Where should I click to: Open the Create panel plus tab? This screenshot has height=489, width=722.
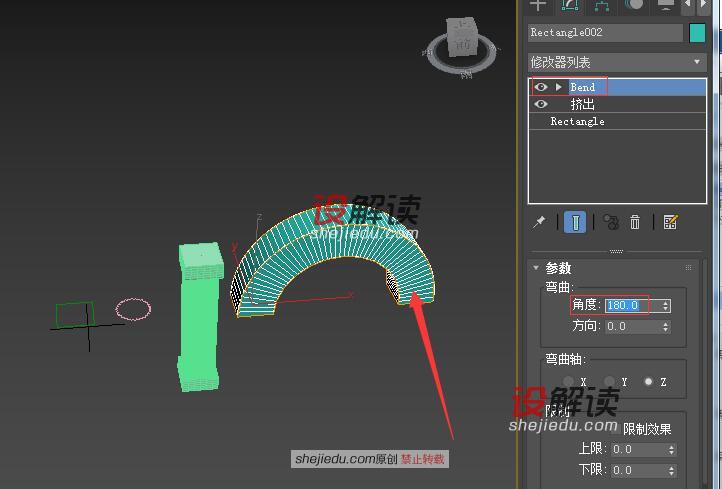pos(538,5)
